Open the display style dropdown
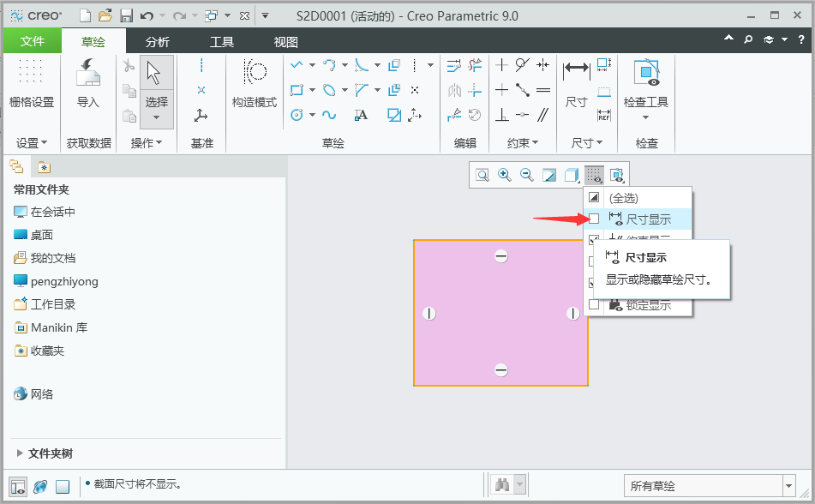 (x=572, y=175)
